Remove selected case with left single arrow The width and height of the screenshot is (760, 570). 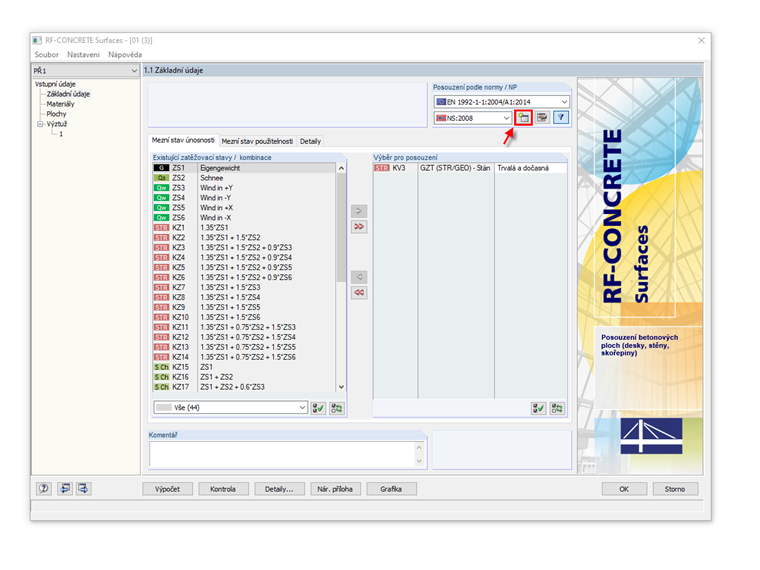[x=359, y=277]
